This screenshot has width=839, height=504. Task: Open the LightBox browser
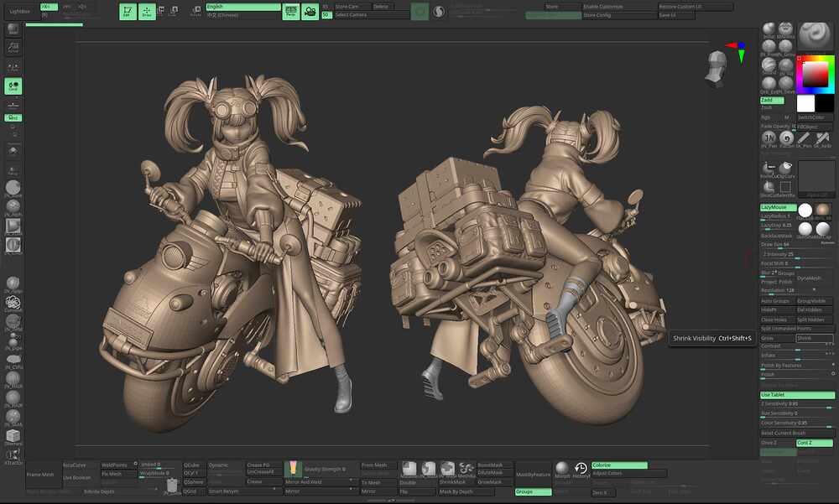tap(20, 11)
